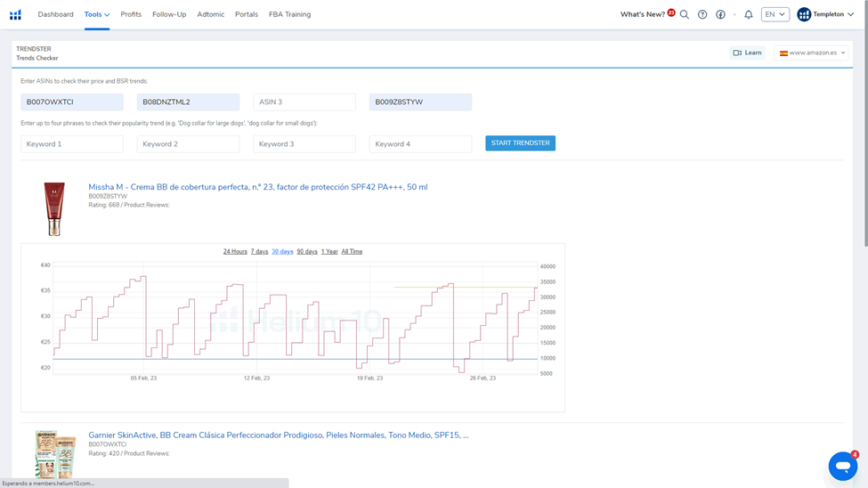Click the Missha BB cream product thumbnail
Screen dimensions: 868x488
pyautogui.click(x=54, y=209)
